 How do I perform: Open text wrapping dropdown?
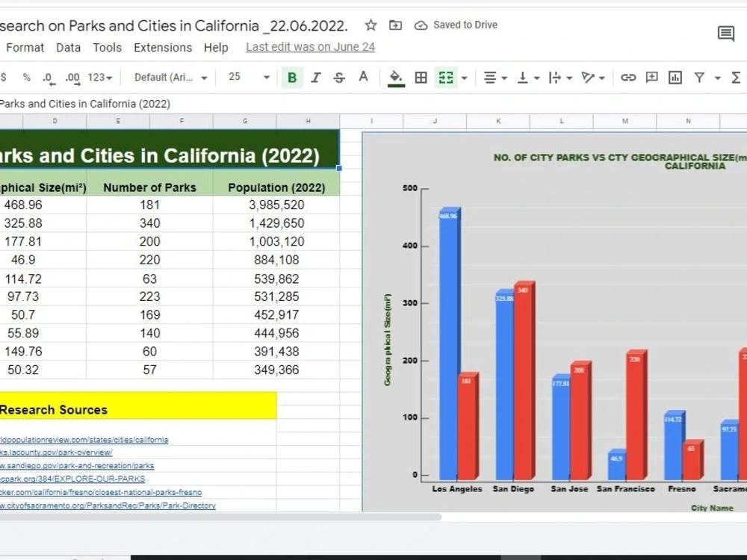pyautogui.click(x=560, y=77)
